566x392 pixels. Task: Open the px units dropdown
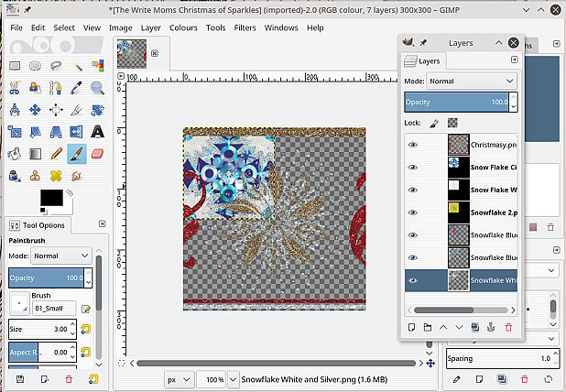pos(179,379)
